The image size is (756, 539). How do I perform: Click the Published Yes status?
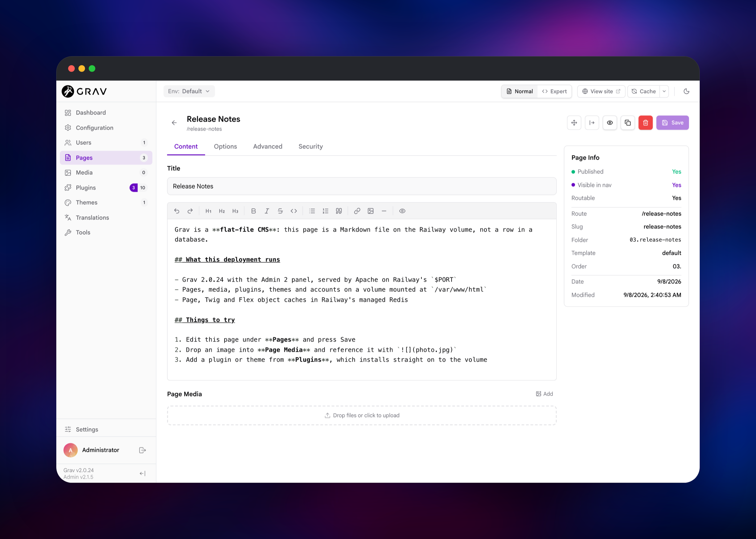[676, 172]
